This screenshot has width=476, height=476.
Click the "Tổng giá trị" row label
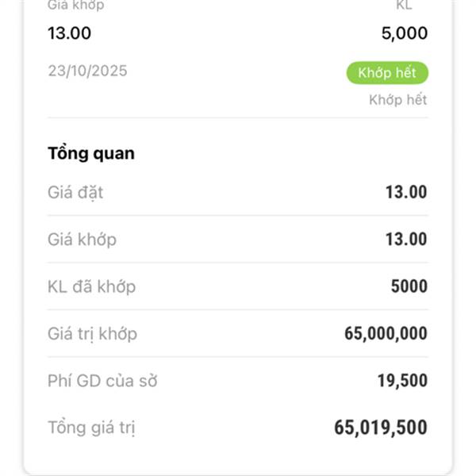click(91, 428)
